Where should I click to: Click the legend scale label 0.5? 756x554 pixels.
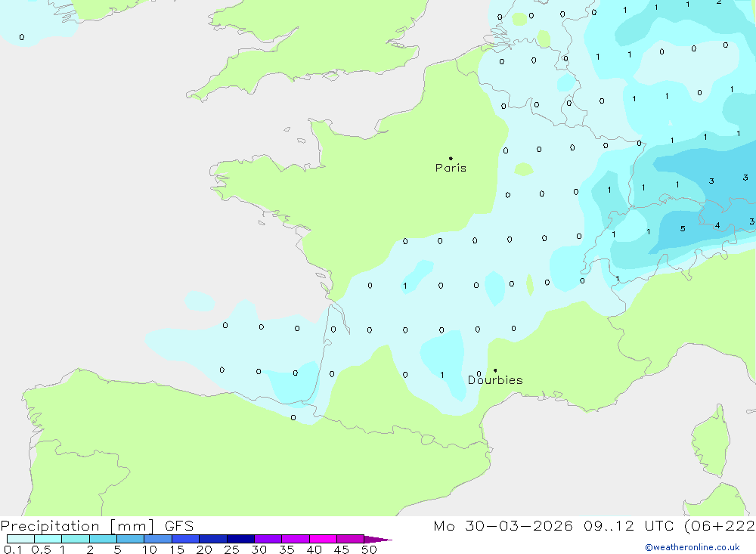coord(41,549)
